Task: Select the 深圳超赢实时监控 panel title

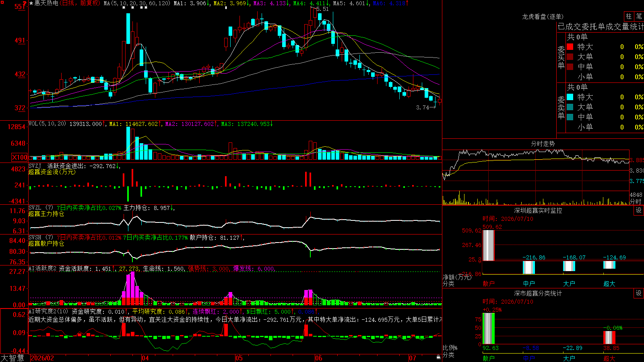Action: click(538, 210)
